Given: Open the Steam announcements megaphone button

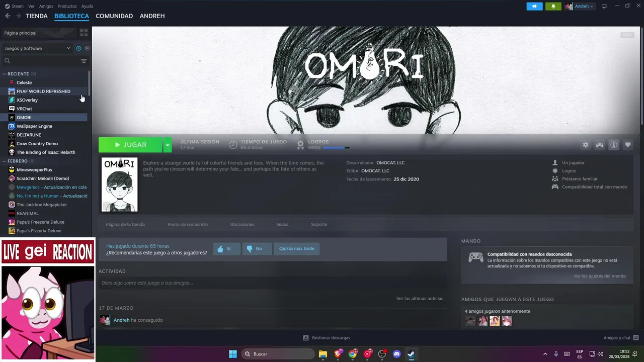Looking at the screenshot, I should click(x=534, y=6).
